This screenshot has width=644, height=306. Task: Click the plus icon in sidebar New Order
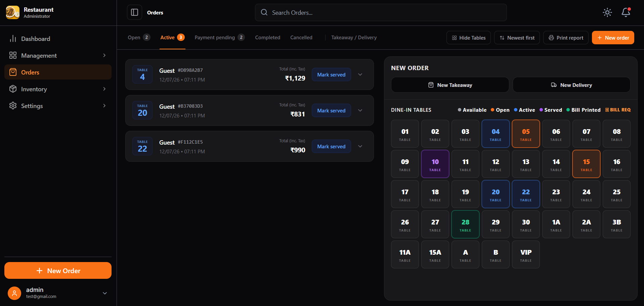(39, 270)
